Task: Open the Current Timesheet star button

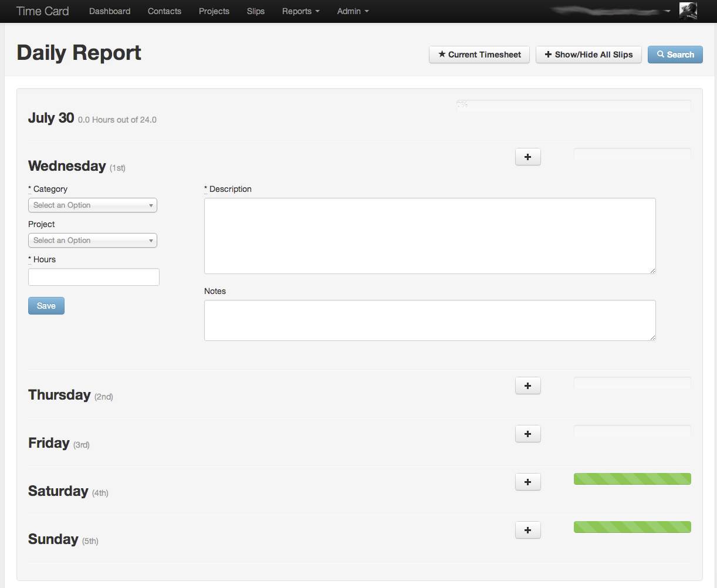Action: tap(479, 55)
